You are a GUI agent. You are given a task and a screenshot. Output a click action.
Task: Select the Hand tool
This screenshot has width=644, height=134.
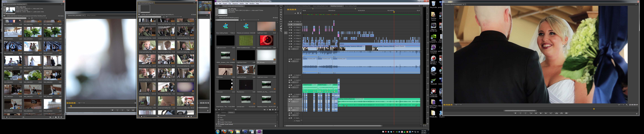(x=281, y=29)
